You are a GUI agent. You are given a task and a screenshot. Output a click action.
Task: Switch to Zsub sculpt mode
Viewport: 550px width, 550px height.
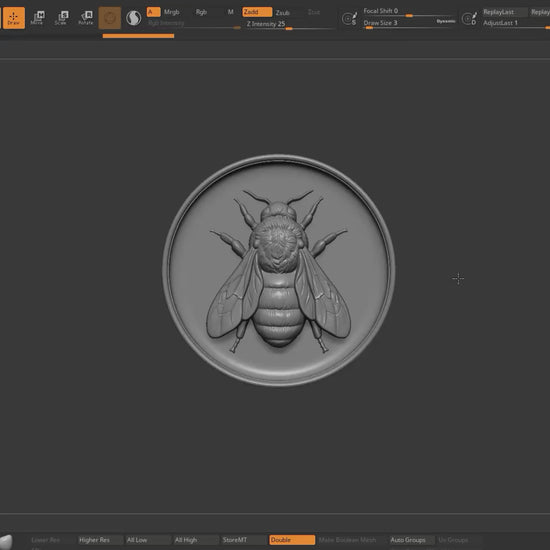click(x=282, y=13)
